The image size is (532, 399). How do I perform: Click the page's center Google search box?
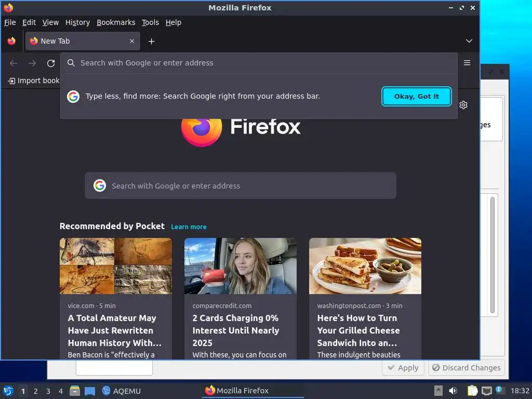point(240,185)
